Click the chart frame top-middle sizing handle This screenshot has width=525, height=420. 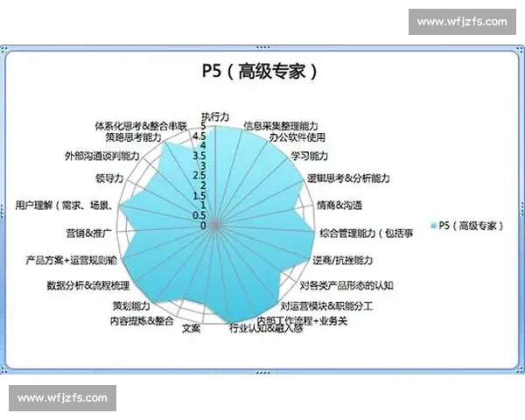(x=262, y=48)
